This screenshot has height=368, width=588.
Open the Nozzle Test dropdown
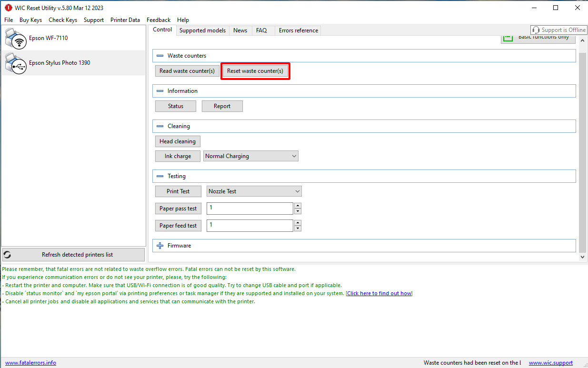click(x=254, y=191)
